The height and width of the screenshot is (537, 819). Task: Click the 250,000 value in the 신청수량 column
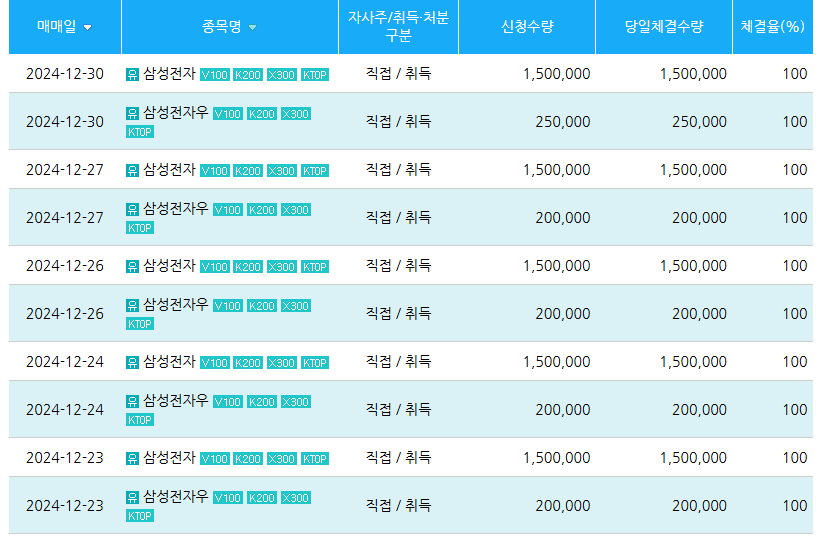click(562, 122)
